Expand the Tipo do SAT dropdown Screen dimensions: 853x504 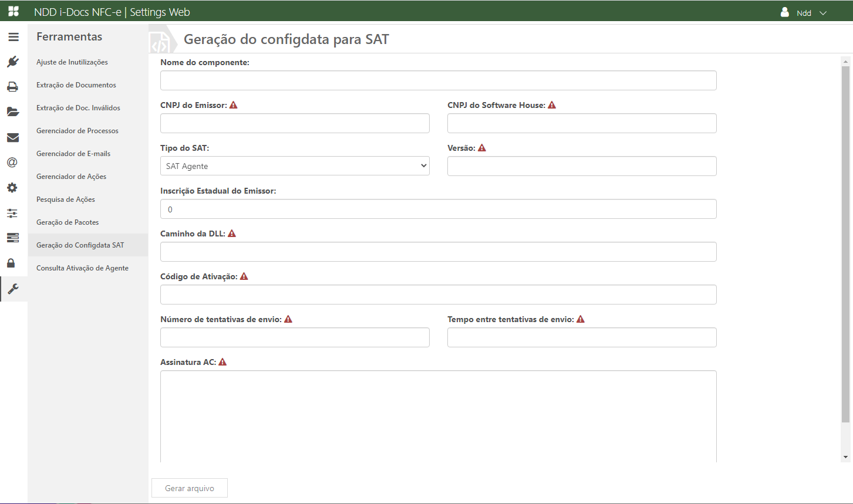[x=295, y=166]
